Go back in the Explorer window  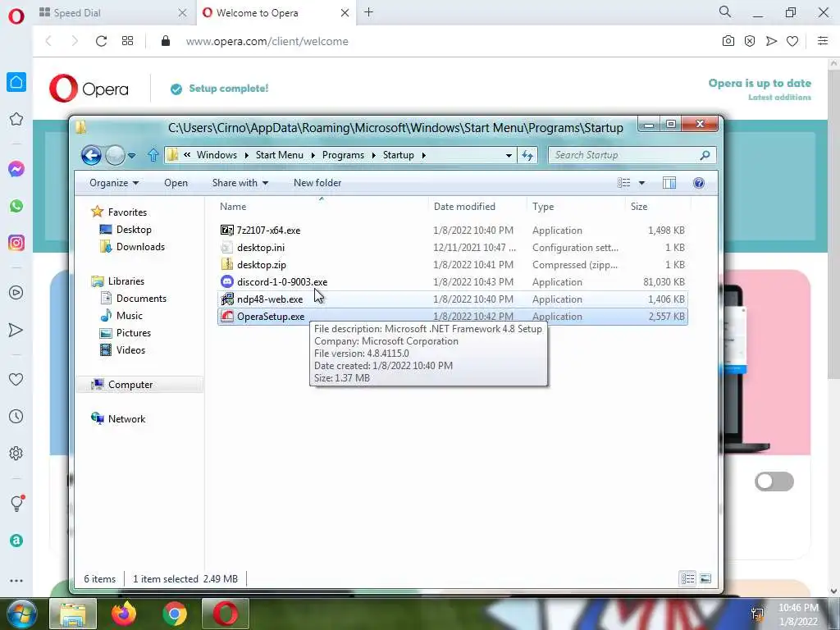[x=91, y=155]
